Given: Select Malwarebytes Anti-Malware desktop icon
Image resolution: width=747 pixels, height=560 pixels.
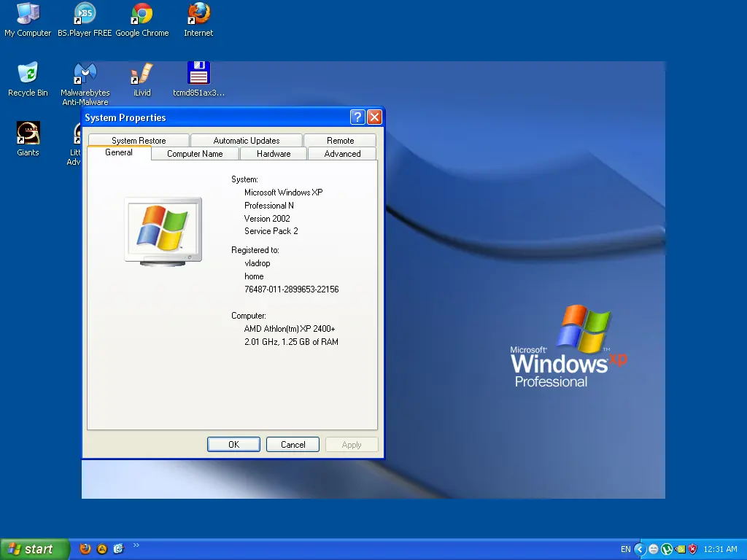Looking at the screenshot, I should pyautogui.click(x=85, y=74).
